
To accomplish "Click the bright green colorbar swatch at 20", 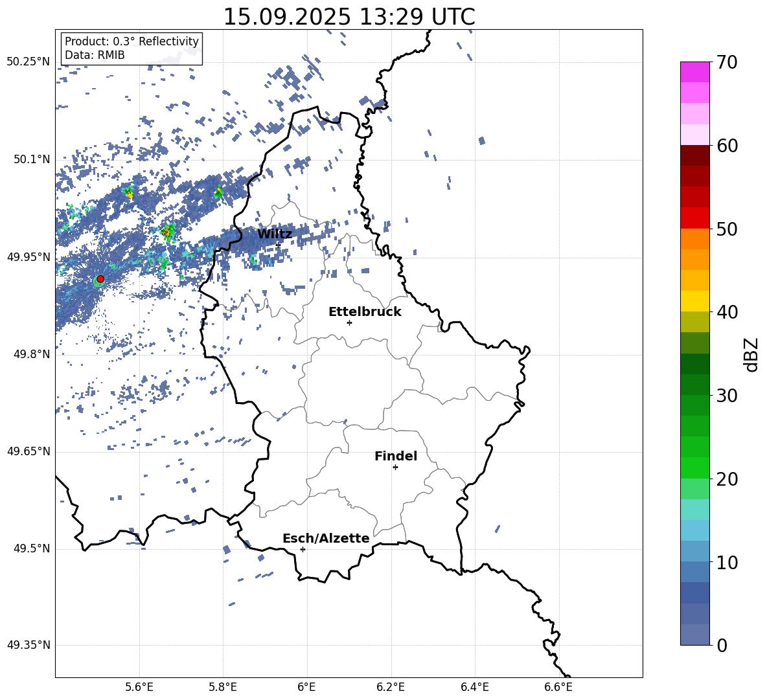I will pyautogui.click(x=695, y=468).
